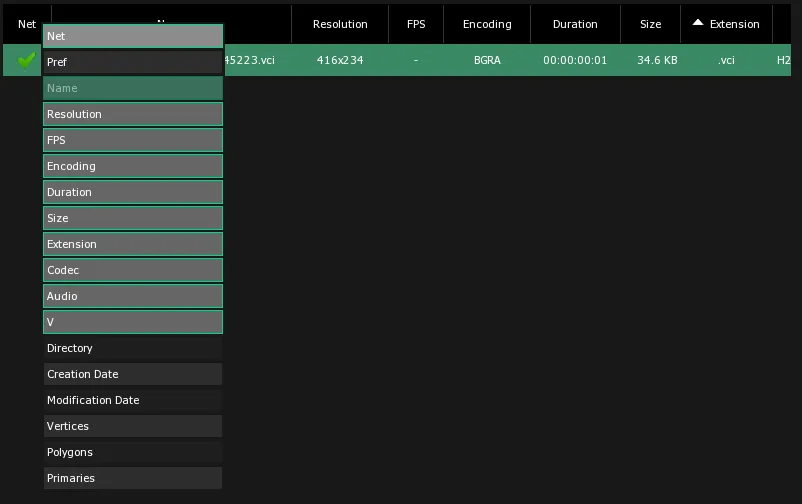The image size is (802, 504).
Task: Sort by the Encoding column header
Action: pos(487,24)
